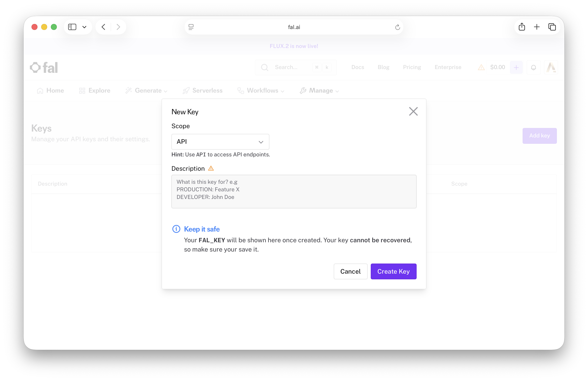
Task: Open the Safari share icon
Action: (522, 27)
